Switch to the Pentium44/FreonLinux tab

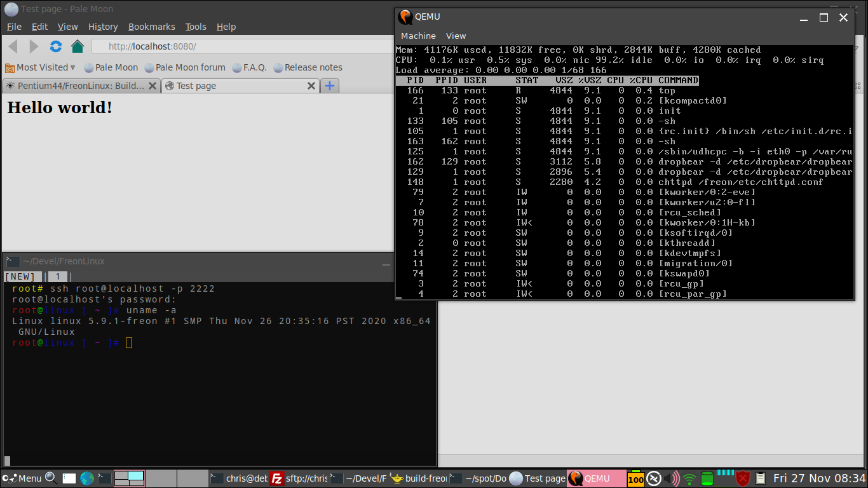80,86
